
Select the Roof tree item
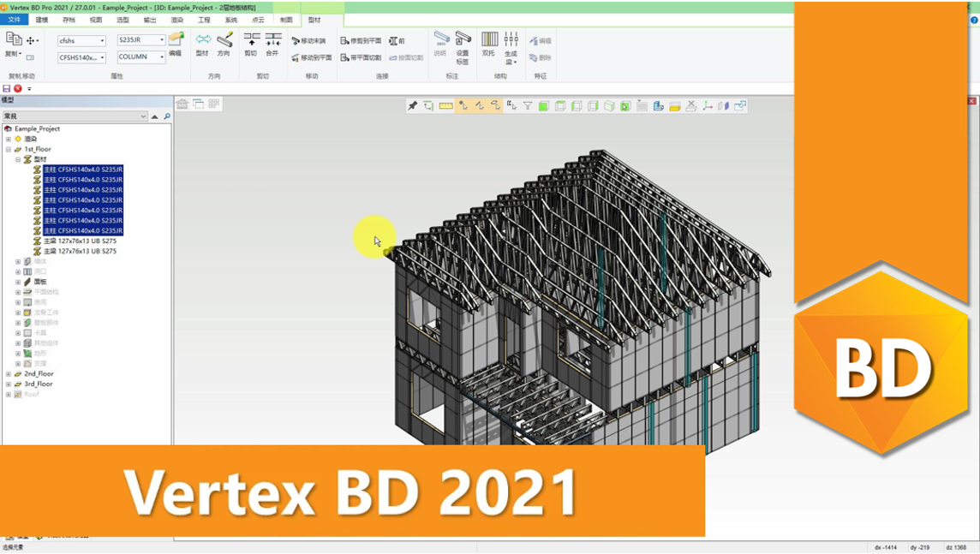[31, 395]
